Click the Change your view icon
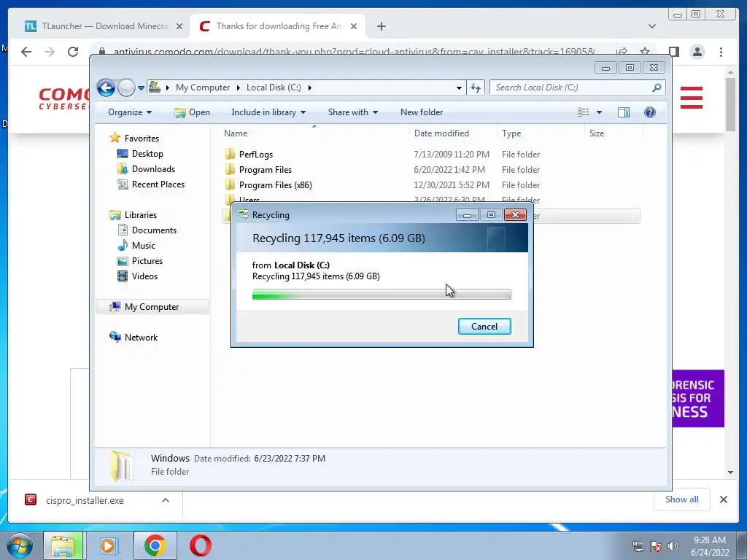 point(584,112)
